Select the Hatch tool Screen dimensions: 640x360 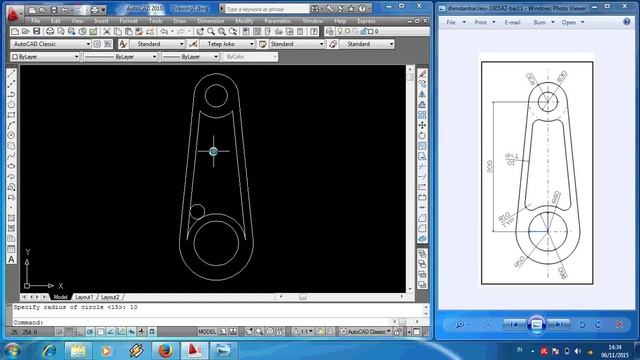click(11, 218)
